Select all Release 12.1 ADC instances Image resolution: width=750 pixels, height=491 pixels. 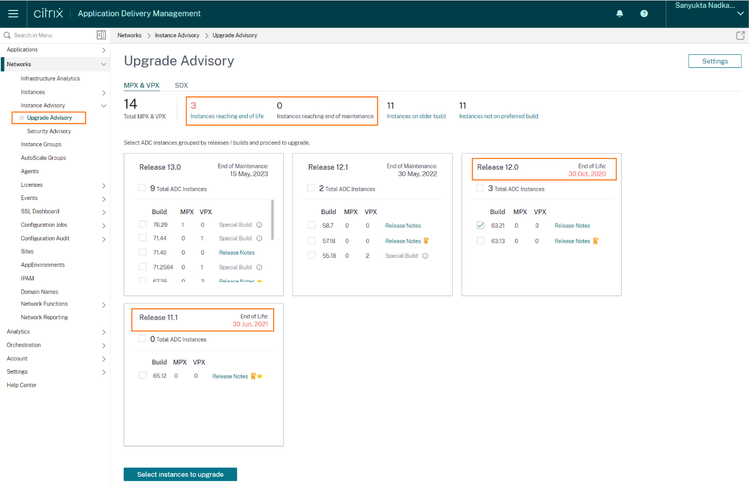click(311, 188)
